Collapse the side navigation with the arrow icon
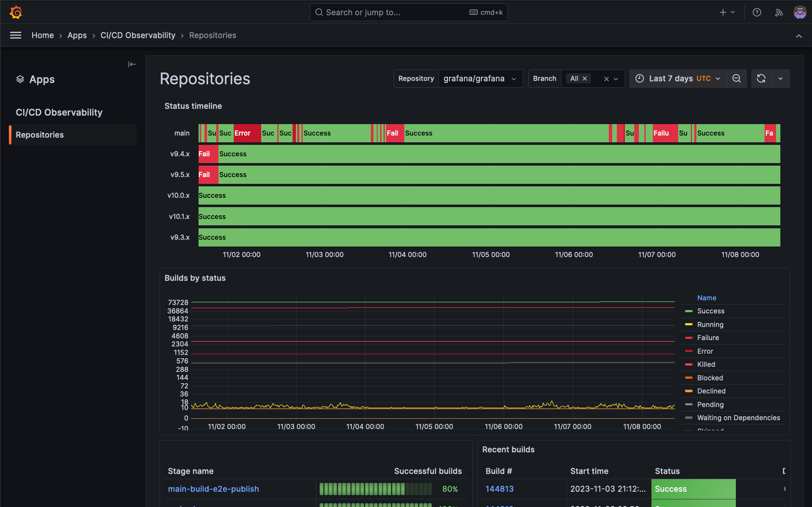This screenshot has width=812, height=507. point(132,64)
